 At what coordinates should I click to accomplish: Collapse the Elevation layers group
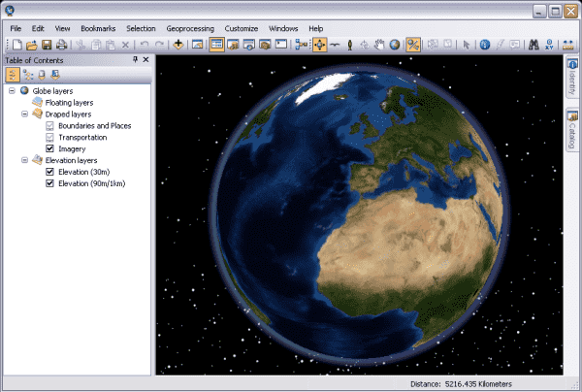point(24,160)
